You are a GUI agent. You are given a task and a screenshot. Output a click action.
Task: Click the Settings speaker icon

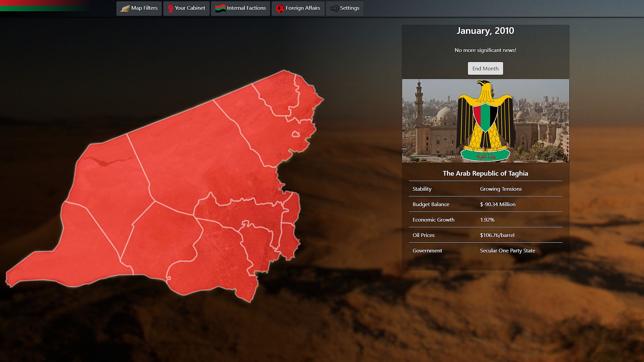(334, 8)
